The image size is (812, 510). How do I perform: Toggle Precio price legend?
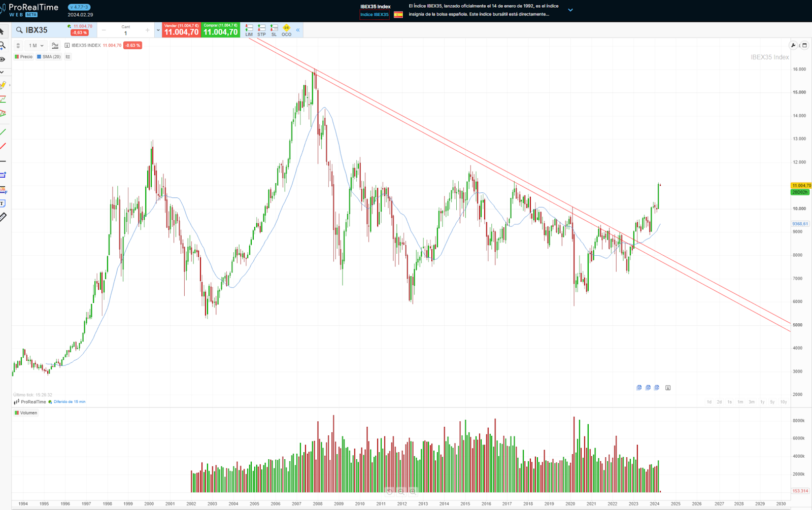coord(24,57)
